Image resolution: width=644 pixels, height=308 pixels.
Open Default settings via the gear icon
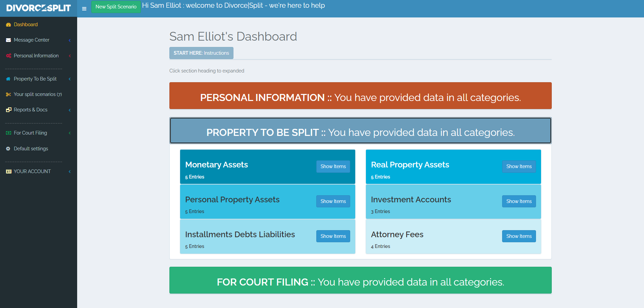tap(8, 148)
